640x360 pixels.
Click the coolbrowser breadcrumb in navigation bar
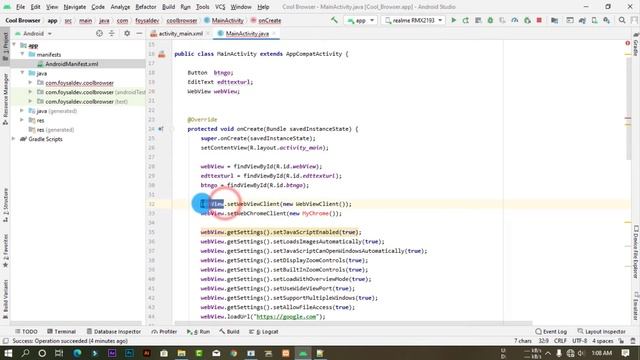point(182,20)
